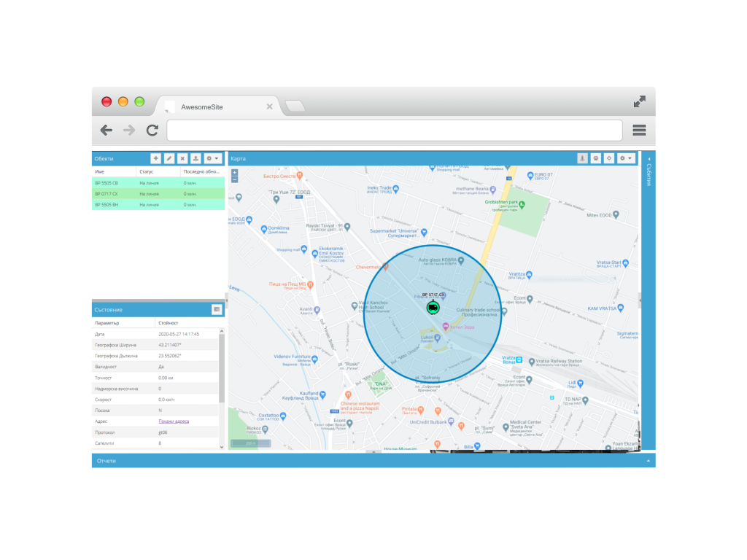Expand the Събития side panel
Image resolution: width=747 pixels, height=560 pixels.
649,159
